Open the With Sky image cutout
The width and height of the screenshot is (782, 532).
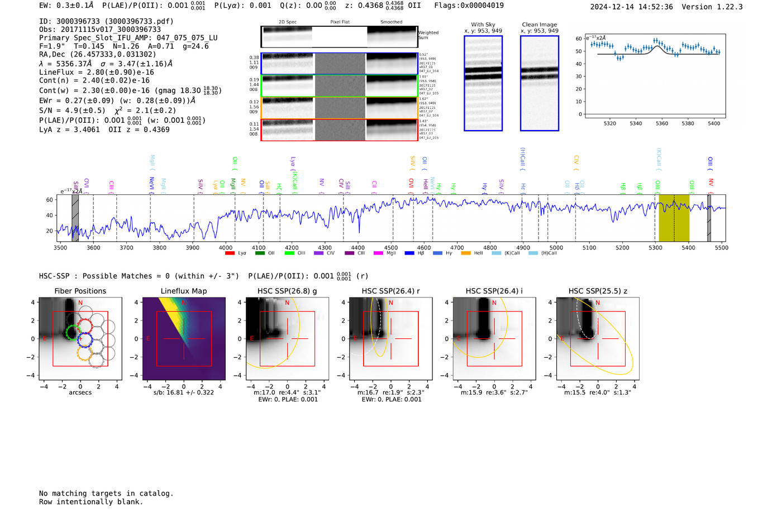tap(483, 83)
